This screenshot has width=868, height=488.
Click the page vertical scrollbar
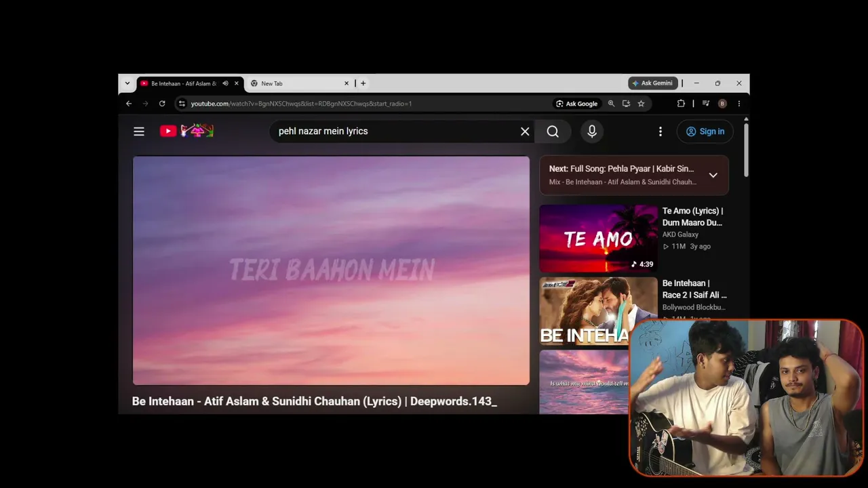pos(746,149)
